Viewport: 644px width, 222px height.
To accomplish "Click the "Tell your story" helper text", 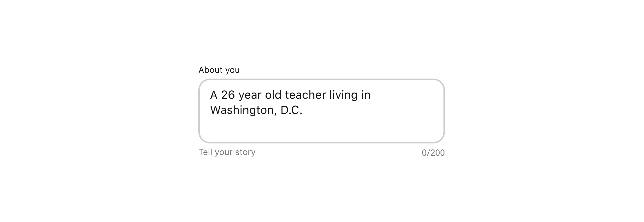I will click(x=227, y=152).
